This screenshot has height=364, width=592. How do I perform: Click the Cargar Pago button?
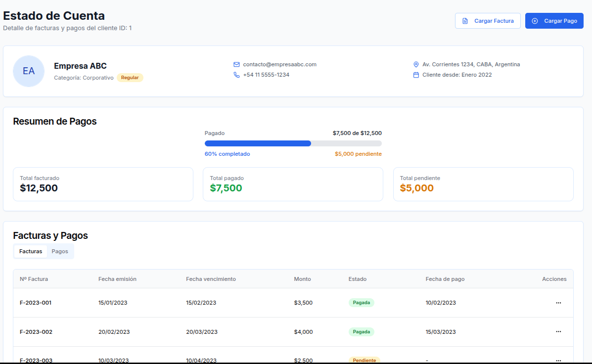point(554,21)
